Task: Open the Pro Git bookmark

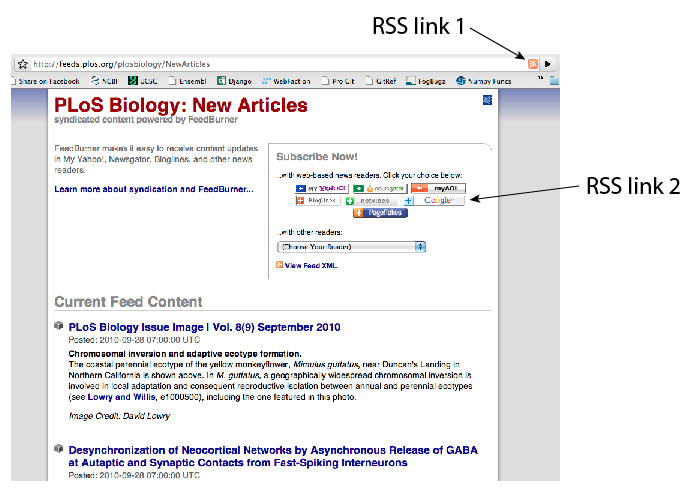Action: [338, 81]
